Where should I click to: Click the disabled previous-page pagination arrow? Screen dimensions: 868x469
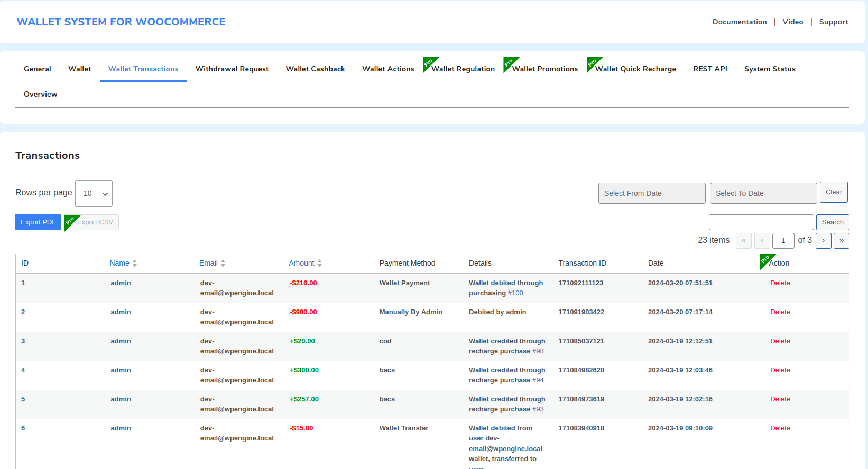point(762,241)
